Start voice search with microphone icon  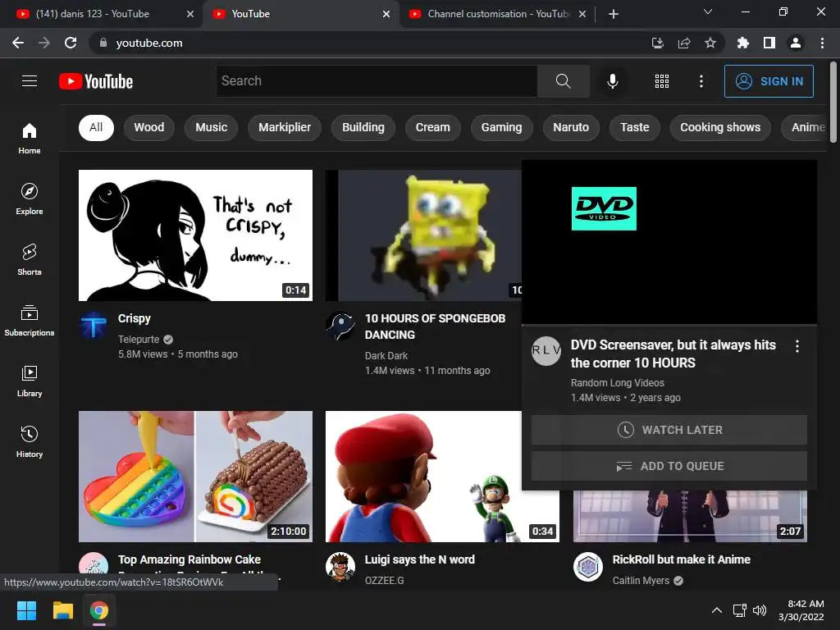[612, 81]
